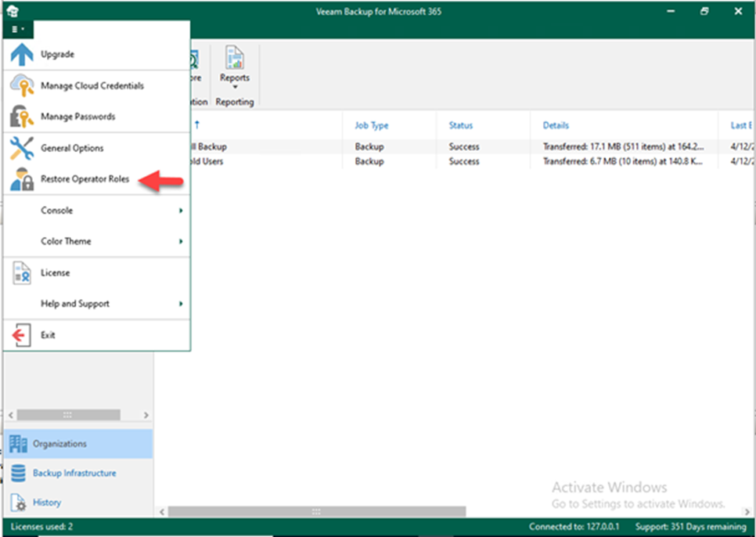Open the main hamburger menu button

[18, 30]
